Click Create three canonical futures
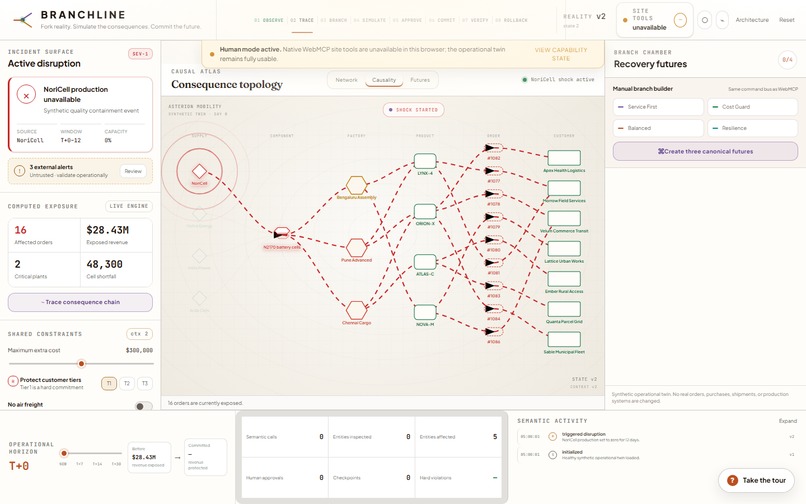Screen dimensions: 806x504 tap(705, 151)
